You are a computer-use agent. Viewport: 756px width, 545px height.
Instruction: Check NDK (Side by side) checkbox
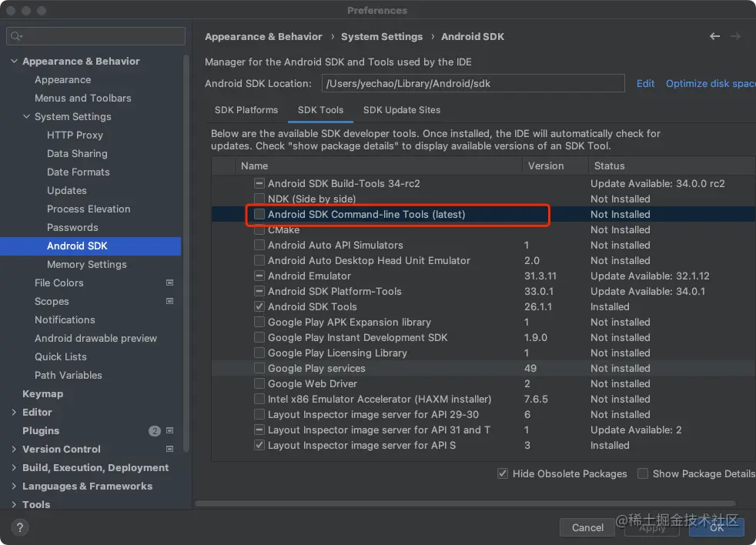tap(259, 199)
